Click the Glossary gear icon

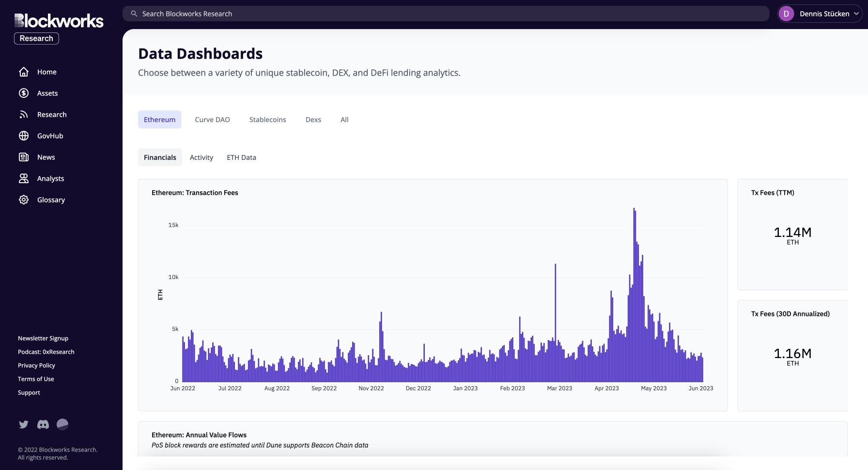tap(24, 200)
